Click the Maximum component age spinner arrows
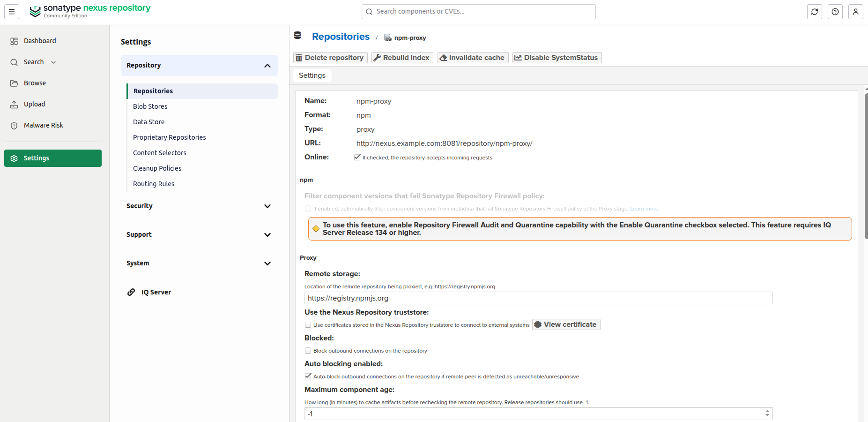868x422 pixels. pyautogui.click(x=767, y=414)
